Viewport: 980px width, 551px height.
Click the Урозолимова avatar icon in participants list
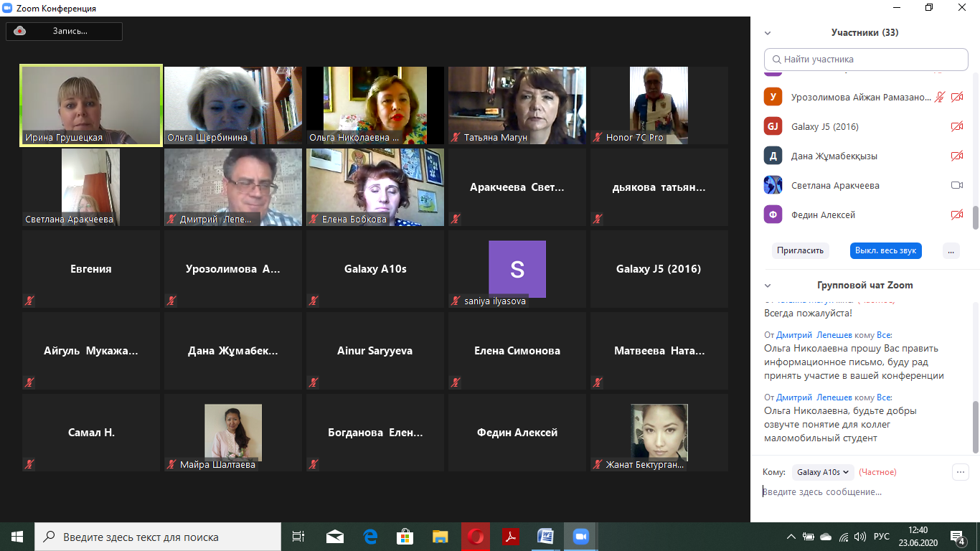pyautogui.click(x=773, y=97)
